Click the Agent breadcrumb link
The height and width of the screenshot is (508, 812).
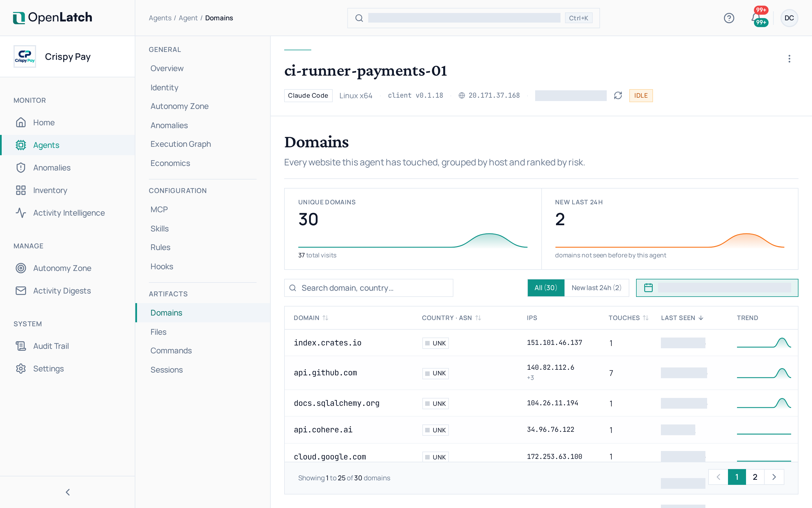click(188, 18)
